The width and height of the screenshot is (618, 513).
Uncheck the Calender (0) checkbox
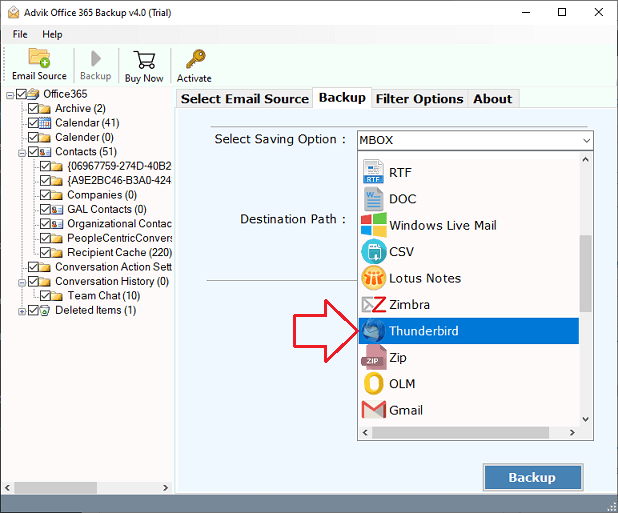(x=33, y=137)
